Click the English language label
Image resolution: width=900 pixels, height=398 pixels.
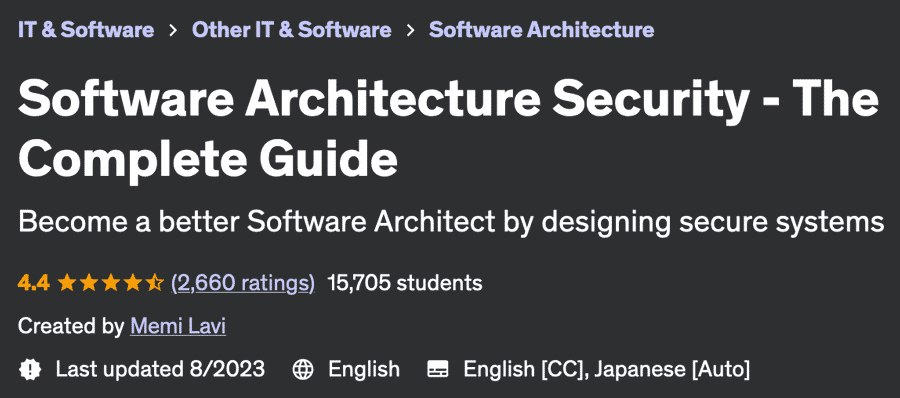point(364,369)
